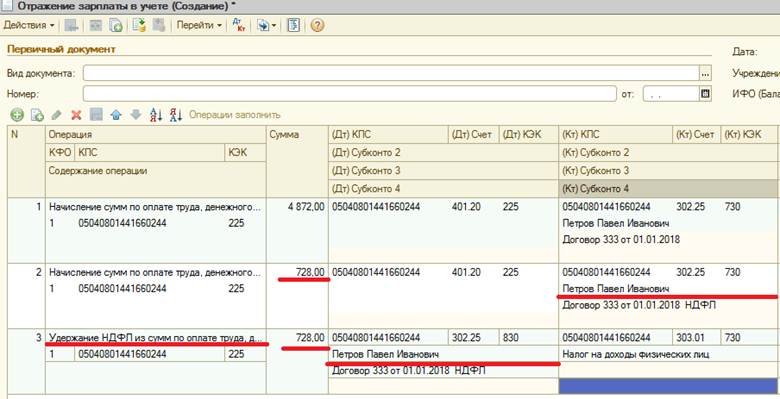Click the Операция column header
This screenshot has height=399, width=780.
tap(156, 134)
